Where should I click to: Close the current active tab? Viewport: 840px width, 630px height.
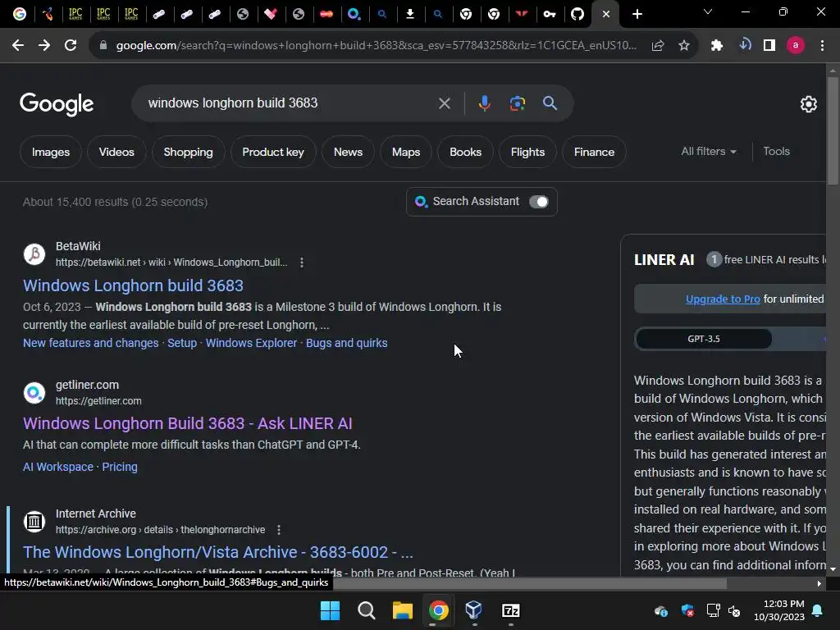606,15
